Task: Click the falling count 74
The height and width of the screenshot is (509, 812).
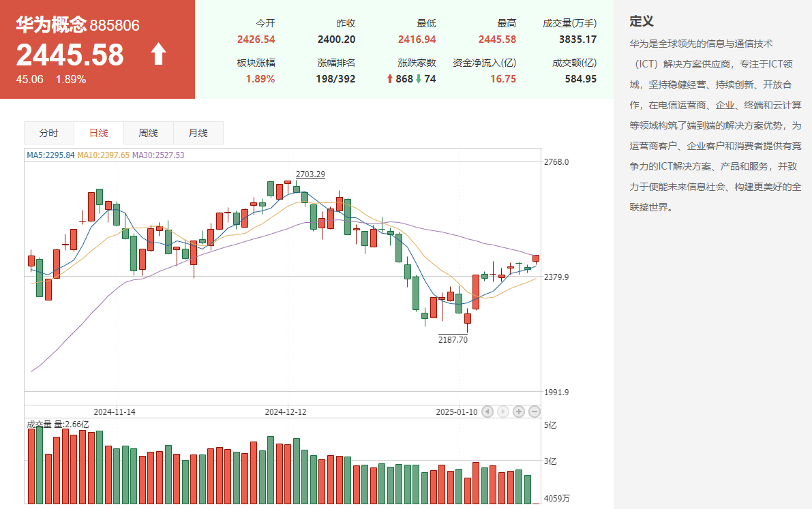Action: (430, 79)
